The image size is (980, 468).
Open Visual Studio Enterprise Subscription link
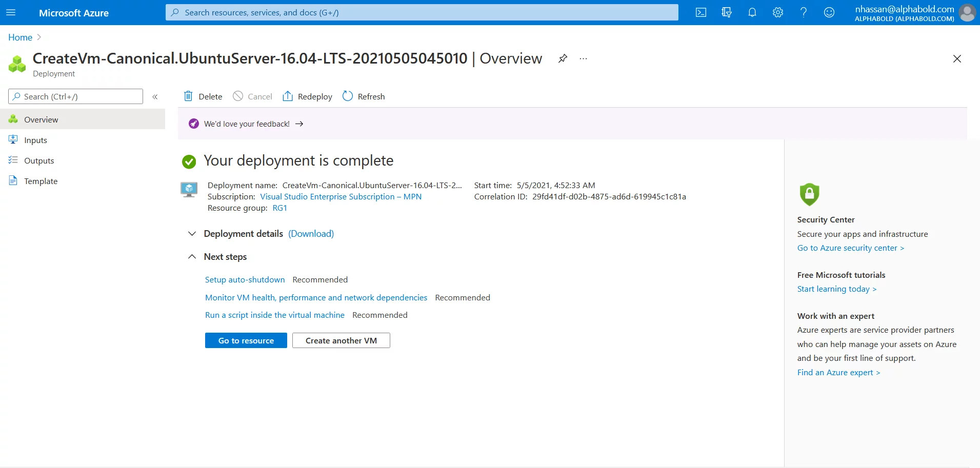(x=341, y=197)
